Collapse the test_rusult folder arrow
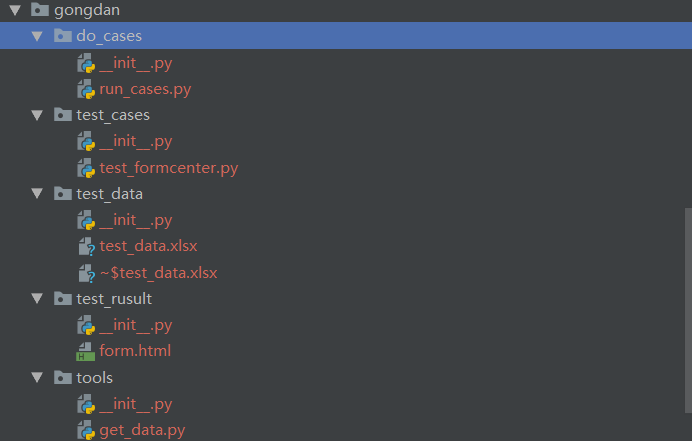The width and height of the screenshot is (692, 441). (x=37, y=299)
